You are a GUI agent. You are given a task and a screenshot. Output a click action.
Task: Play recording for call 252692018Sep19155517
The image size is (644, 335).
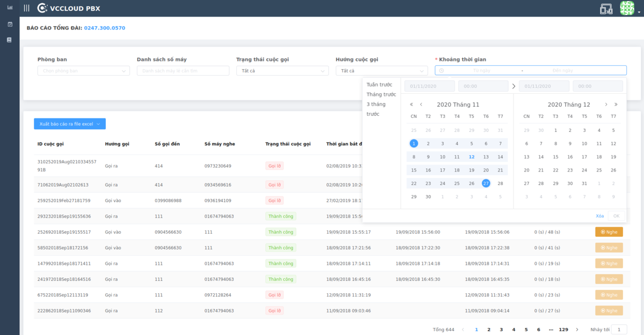click(609, 232)
